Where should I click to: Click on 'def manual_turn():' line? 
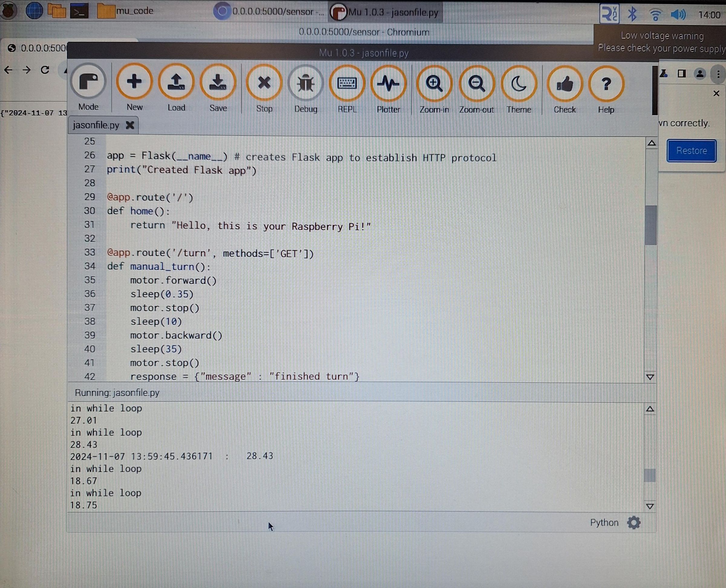pos(159,267)
